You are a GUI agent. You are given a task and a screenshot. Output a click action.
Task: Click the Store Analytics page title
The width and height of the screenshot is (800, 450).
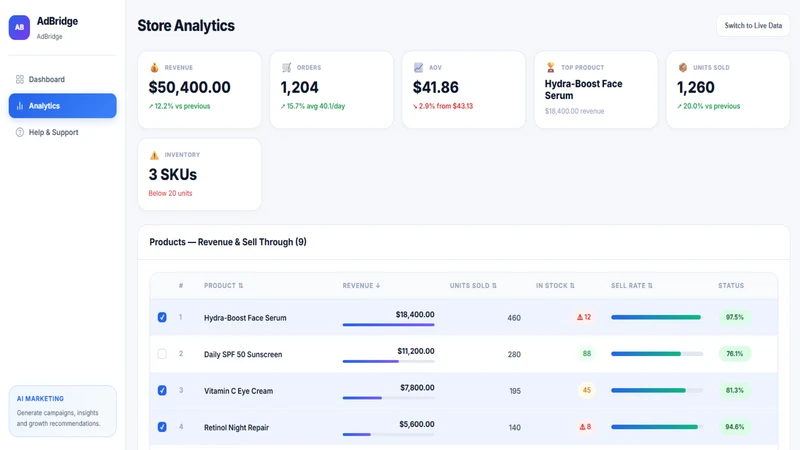(186, 26)
